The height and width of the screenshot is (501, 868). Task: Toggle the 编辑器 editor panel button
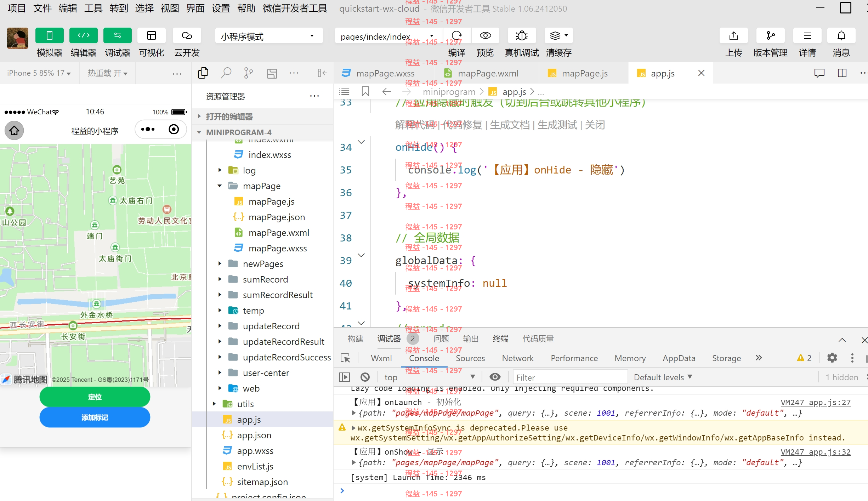pos(84,36)
